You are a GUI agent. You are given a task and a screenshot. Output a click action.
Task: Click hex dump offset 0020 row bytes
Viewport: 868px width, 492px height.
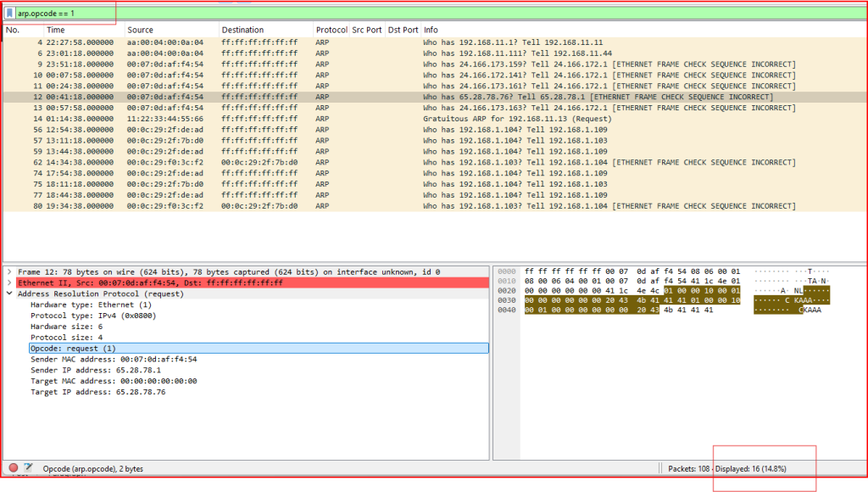coord(632,291)
